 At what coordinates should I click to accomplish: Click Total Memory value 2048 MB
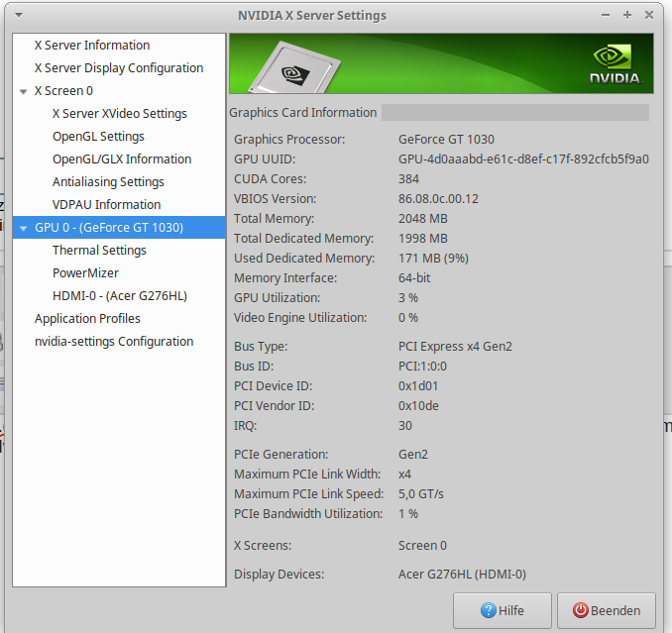422,218
